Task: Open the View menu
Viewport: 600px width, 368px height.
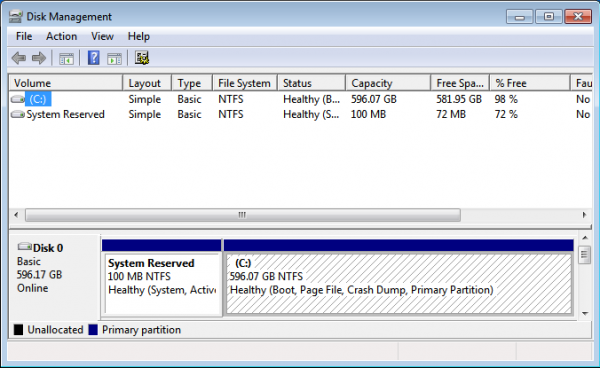Action: [102, 36]
